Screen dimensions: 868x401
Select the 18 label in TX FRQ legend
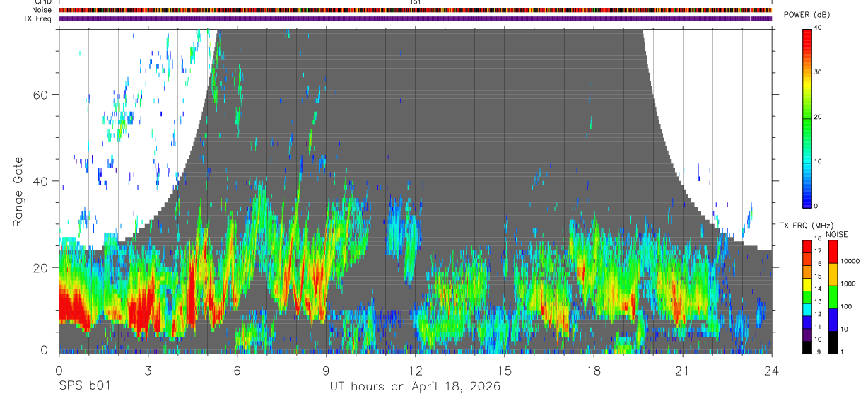coord(818,239)
